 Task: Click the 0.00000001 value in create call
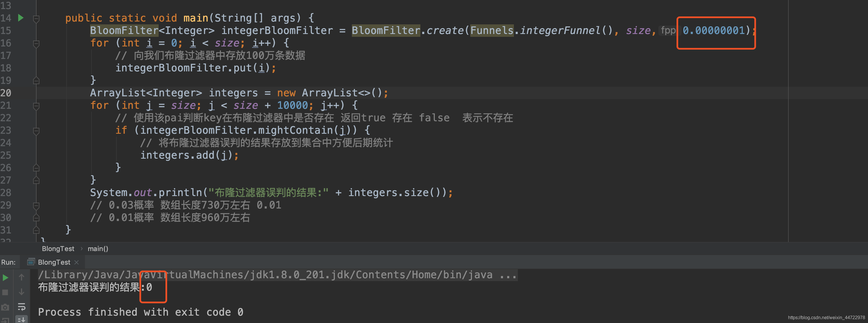[714, 30]
